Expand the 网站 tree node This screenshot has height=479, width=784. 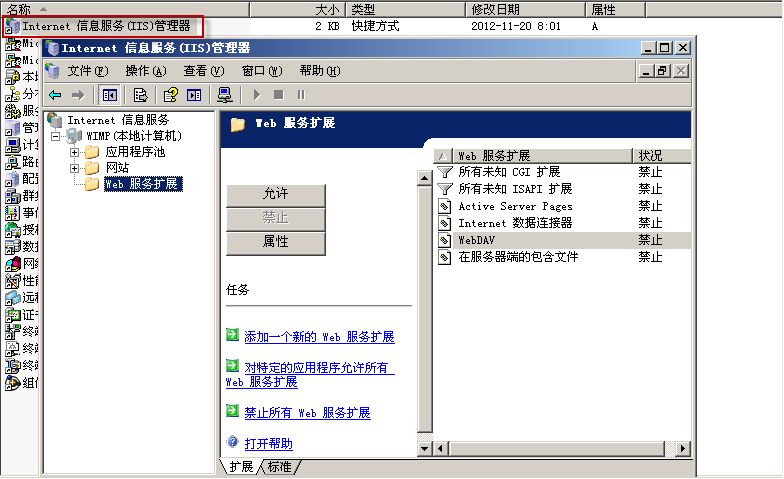[x=74, y=168]
